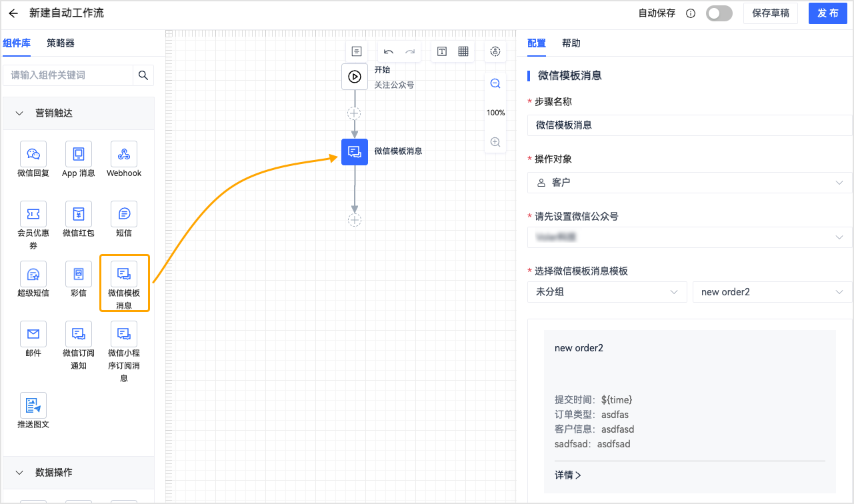Click the plus connector below the start node

(x=355, y=113)
